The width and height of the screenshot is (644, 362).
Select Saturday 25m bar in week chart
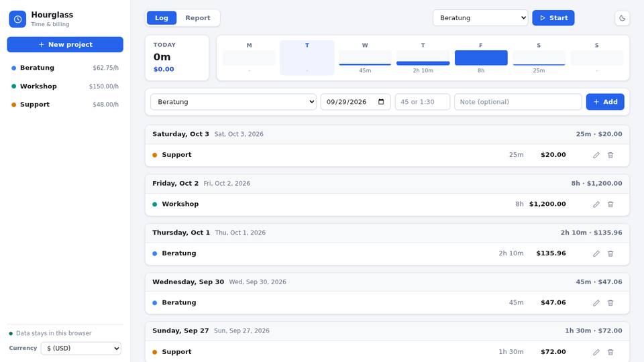[x=539, y=58]
